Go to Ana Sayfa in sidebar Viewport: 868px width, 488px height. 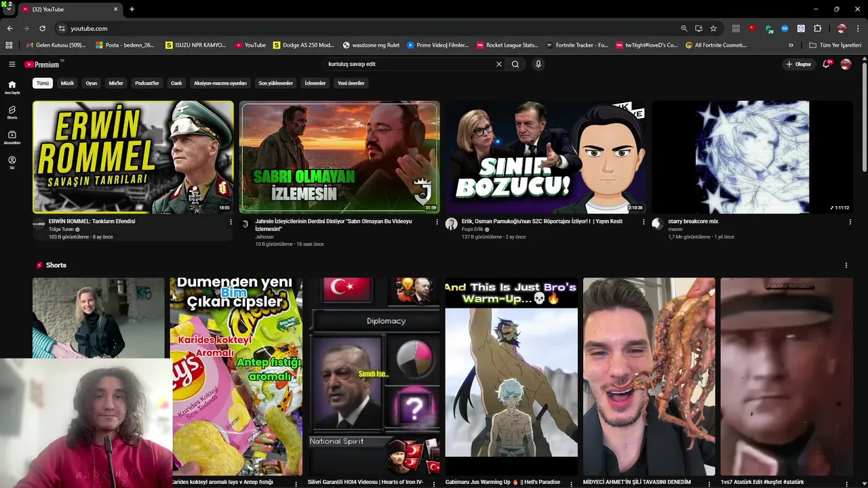point(12,87)
